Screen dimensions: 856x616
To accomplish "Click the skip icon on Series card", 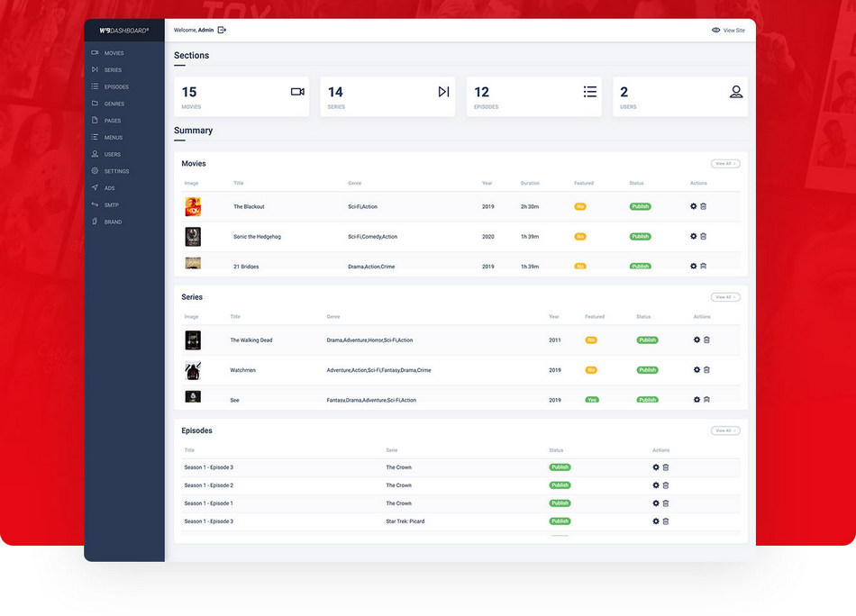I will [x=443, y=92].
